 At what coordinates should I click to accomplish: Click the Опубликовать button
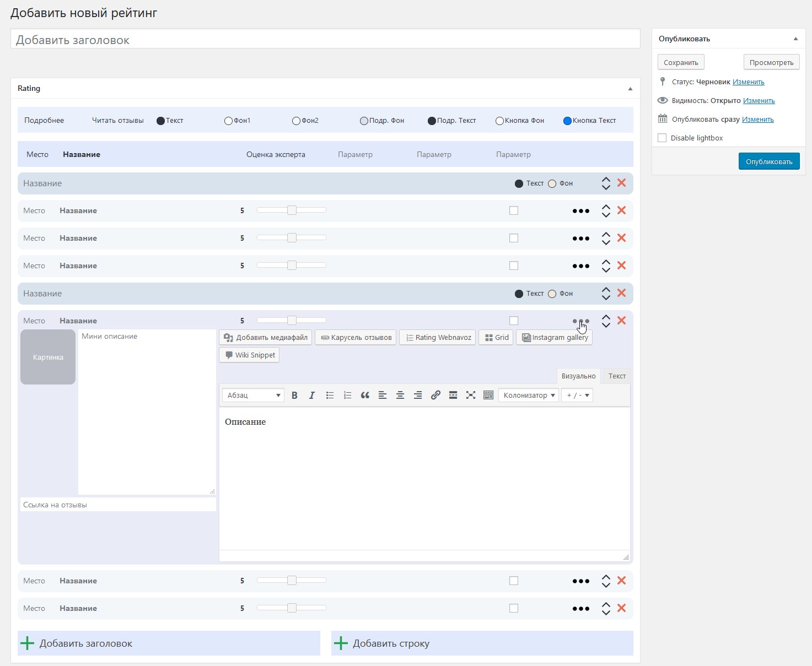tap(768, 161)
